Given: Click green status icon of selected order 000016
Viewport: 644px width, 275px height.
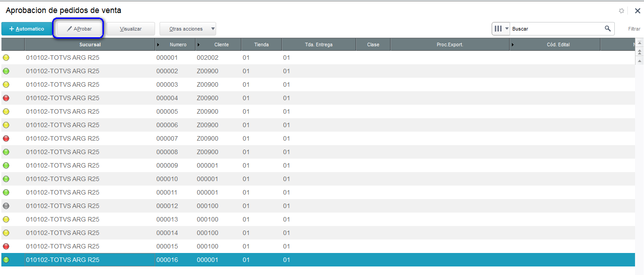Looking at the screenshot, I should tap(6, 260).
